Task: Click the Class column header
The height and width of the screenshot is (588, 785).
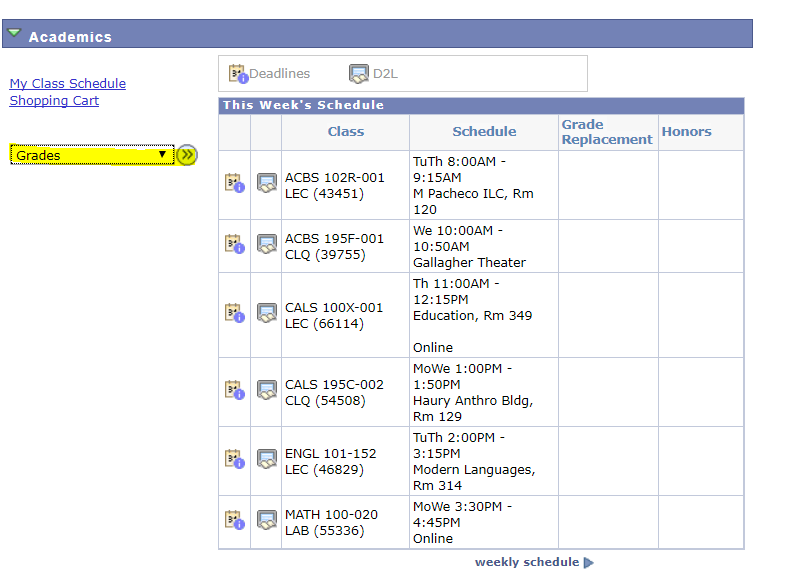Action: pyautogui.click(x=345, y=132)
